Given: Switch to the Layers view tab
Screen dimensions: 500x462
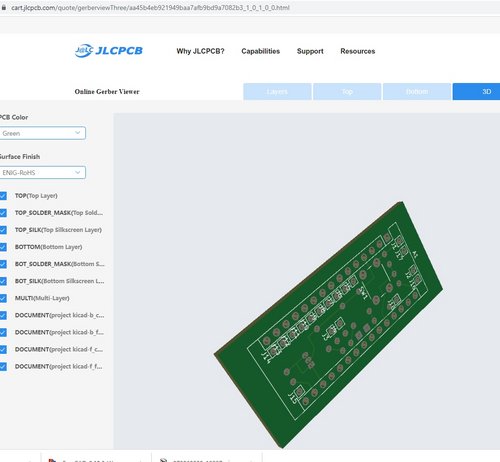Looking at the screenshot, I should 277,92.
